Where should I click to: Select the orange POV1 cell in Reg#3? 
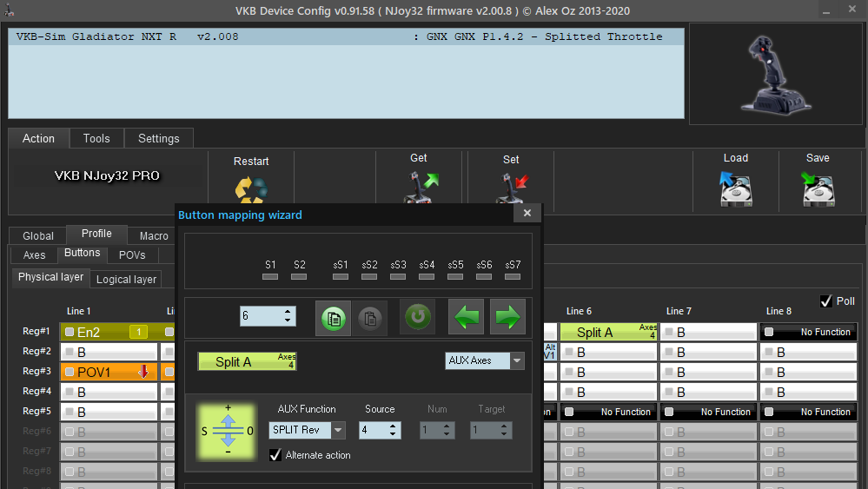[109, 372]
